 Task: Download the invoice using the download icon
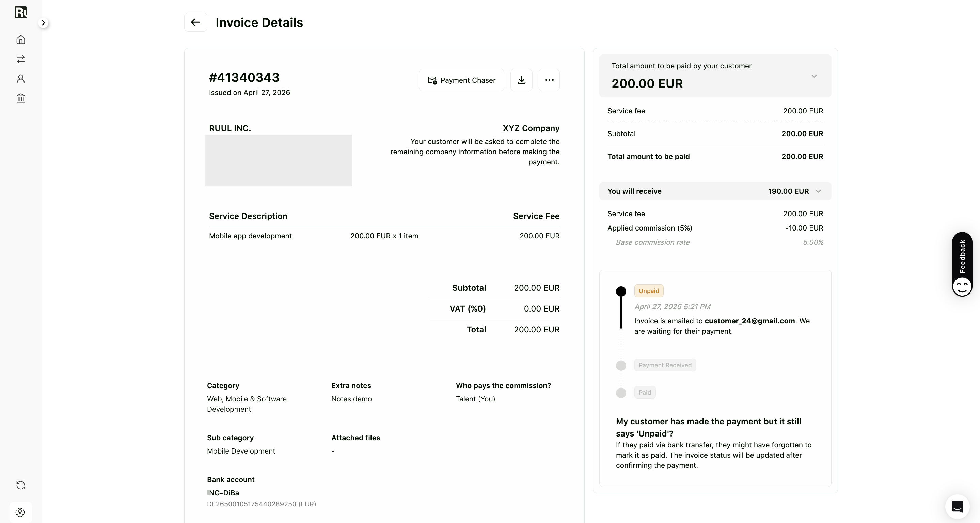click(x=521, y=80)
